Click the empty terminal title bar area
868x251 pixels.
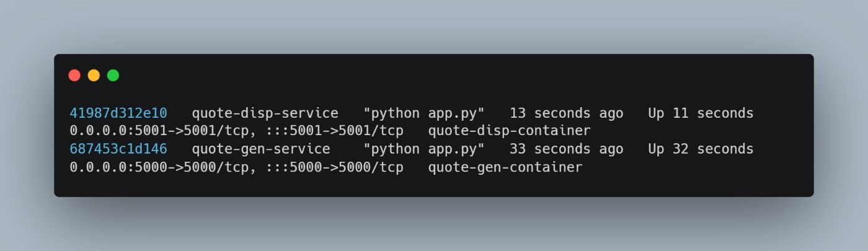(x=434, y=76)
